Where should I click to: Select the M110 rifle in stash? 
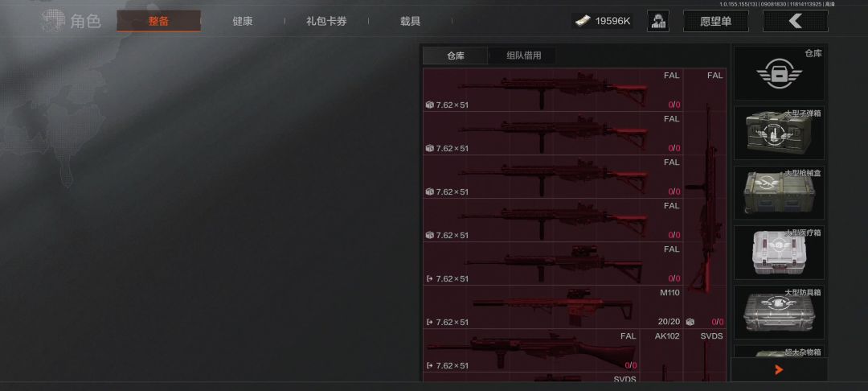tap(553, 307)
